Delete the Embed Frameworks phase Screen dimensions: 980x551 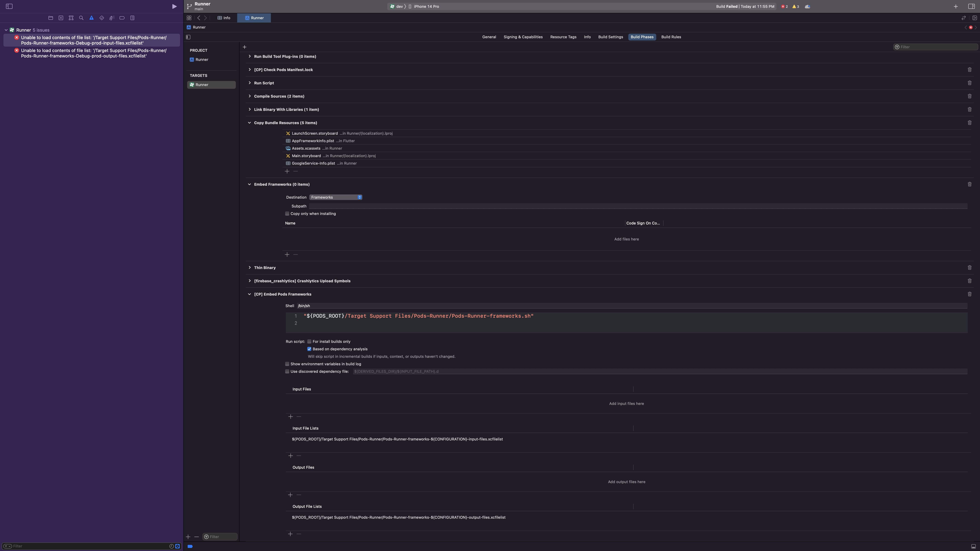pyautogui.click(x=969, y=184)
